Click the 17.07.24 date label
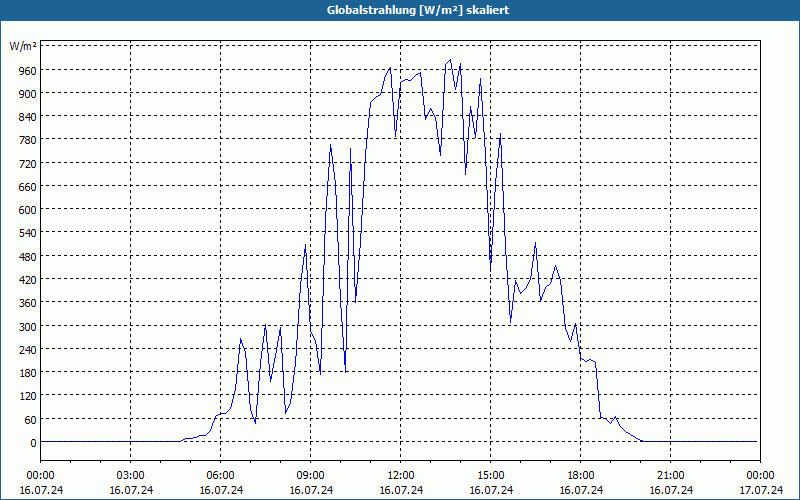This screenshot has height=500, width=800. click(761, 490)
